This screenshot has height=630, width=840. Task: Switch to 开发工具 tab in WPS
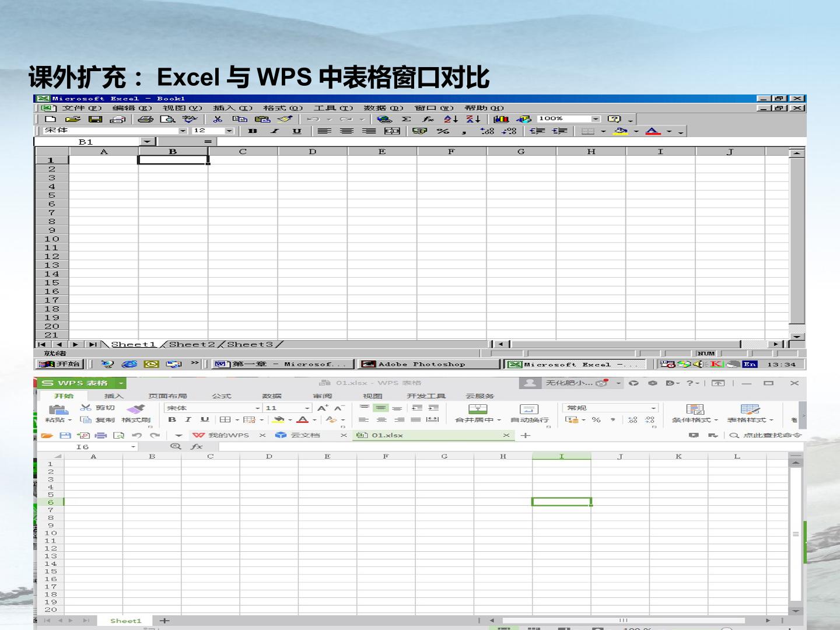(x=426, y=396)
